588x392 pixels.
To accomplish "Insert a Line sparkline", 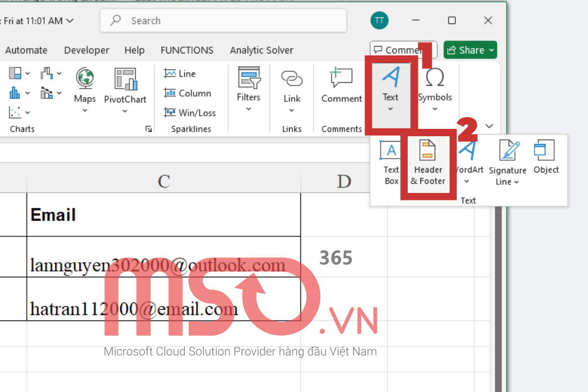I will coord(179,73).
